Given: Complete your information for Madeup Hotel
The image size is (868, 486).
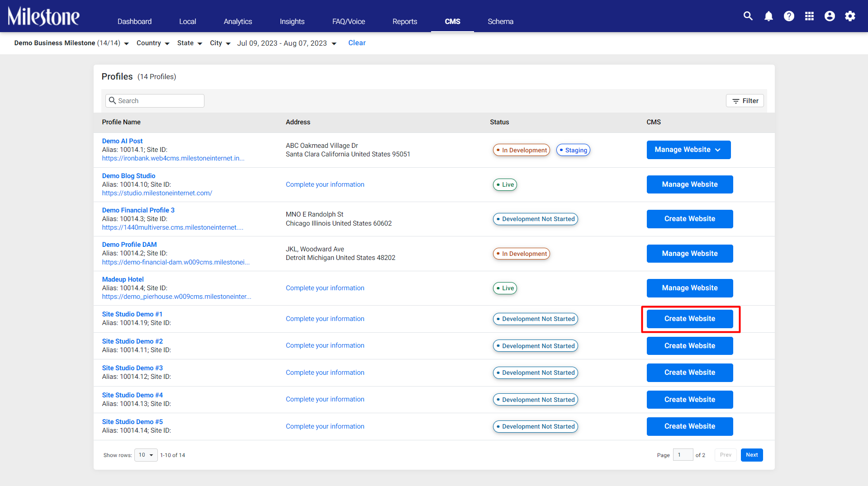Looking at the screenshot, I should click(325, 288).
